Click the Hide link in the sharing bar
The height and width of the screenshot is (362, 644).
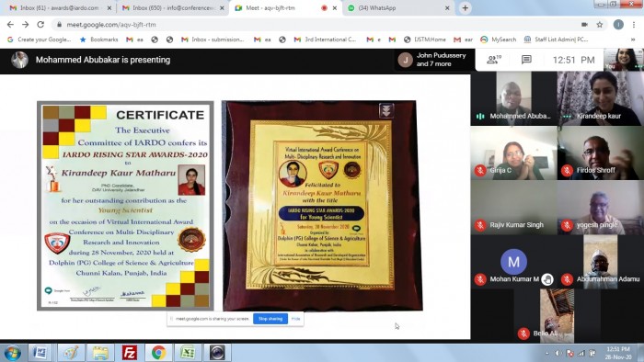click(x=295, y=319)
